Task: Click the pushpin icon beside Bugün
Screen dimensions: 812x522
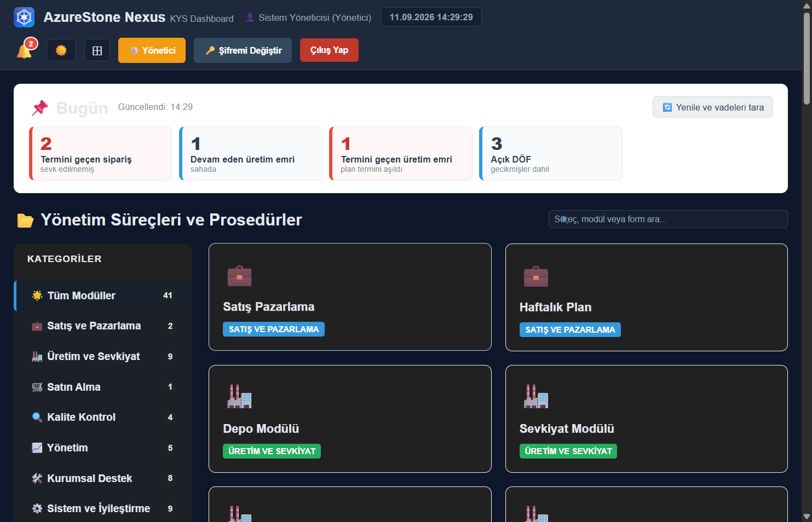Action: (40, 108)
